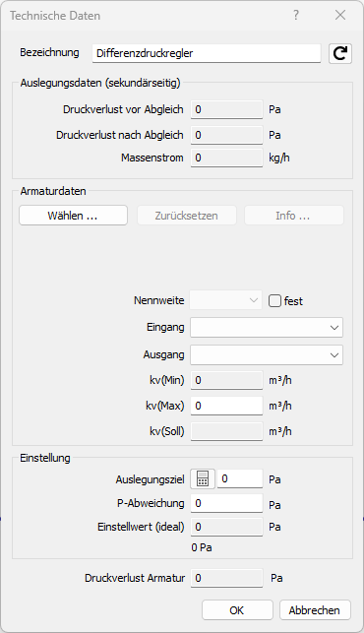The width and height of the screenshot is (364, 633).
Task: Click the Druckverlust nach Abgleich field
Action: (x=226, y=135)
